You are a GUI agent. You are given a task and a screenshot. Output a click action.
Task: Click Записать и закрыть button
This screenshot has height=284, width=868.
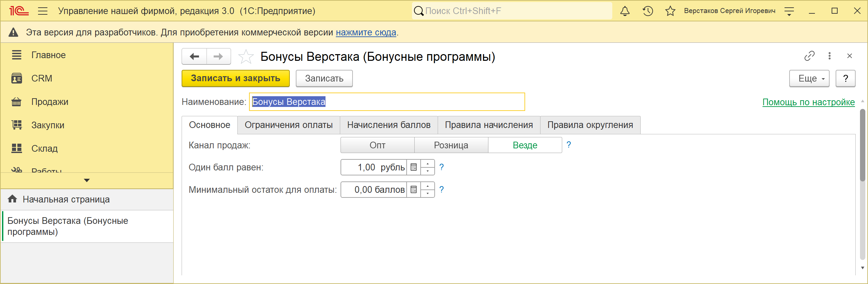[235, 78]
